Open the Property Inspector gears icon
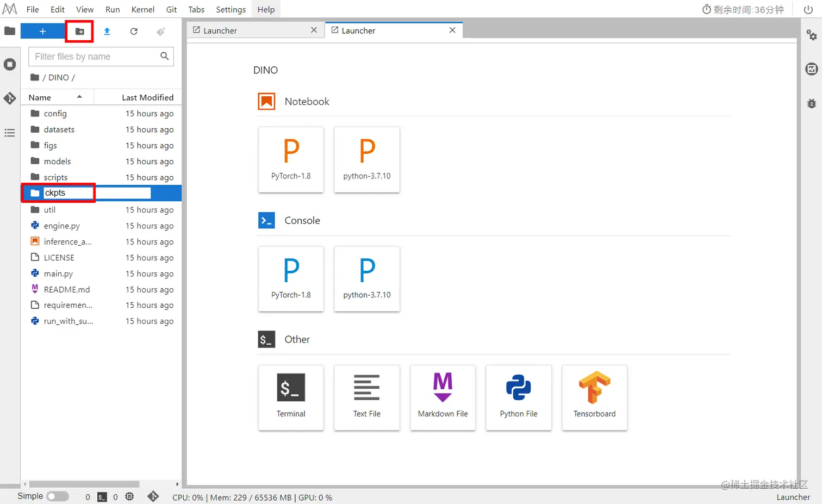 click(x=812, y=35)
